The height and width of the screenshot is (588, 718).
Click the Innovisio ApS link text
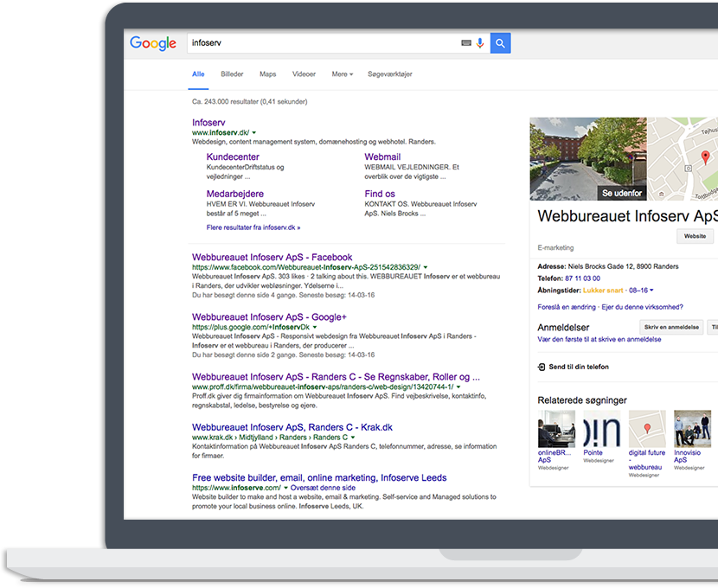pyautogui.click(x=687, y=457)
